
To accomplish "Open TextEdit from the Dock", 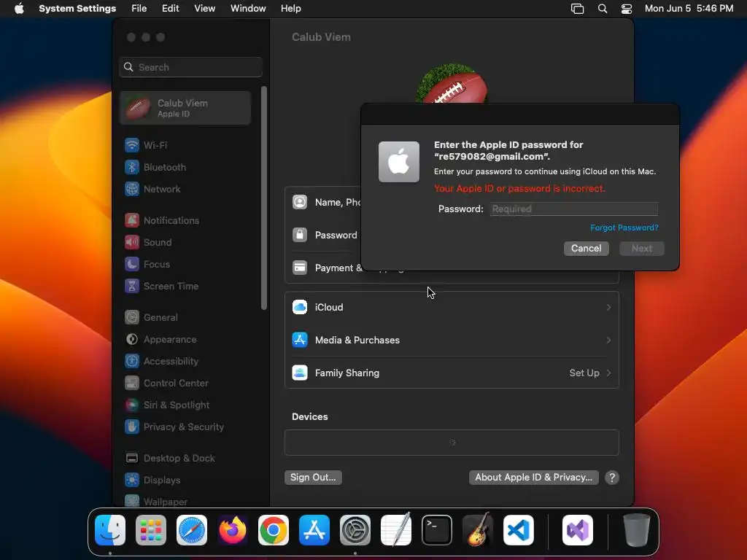I will tap(396, 530).
